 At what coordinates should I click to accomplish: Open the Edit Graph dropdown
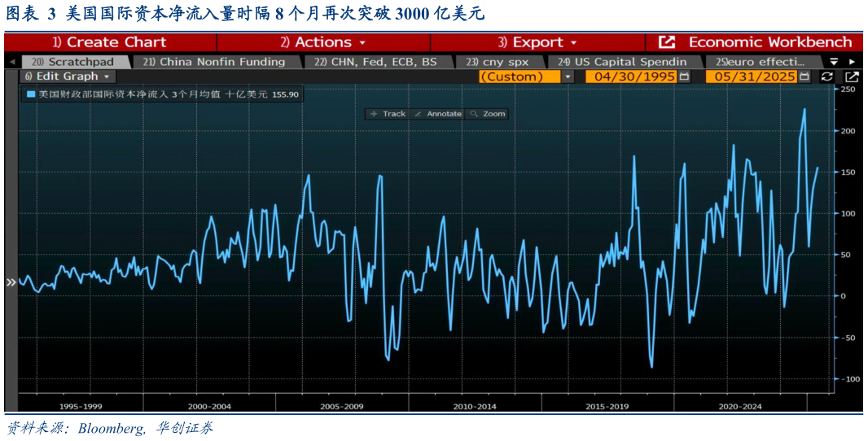68,76
